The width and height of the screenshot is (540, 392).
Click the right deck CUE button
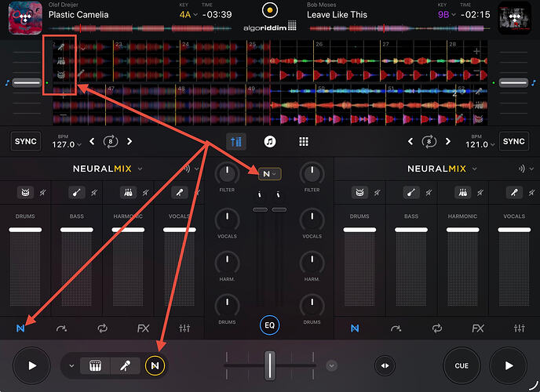coord(462,365)
